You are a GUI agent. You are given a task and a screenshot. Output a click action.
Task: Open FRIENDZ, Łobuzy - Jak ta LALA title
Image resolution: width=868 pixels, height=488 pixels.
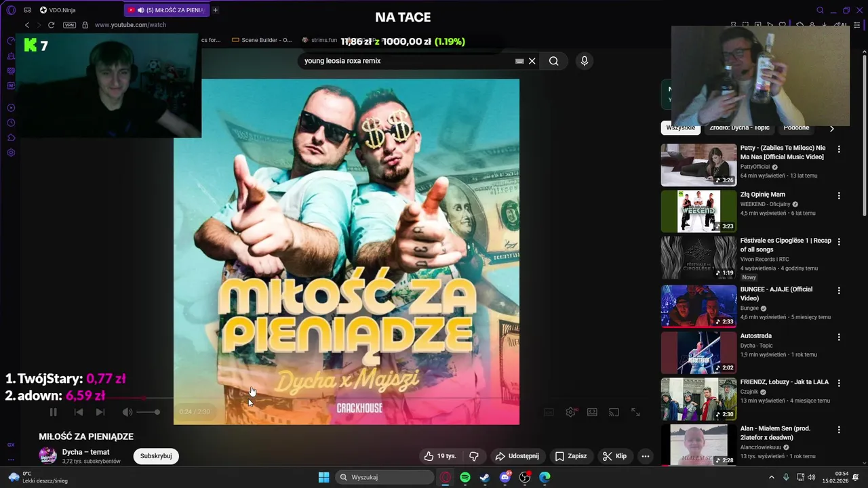tap(785, 382)
